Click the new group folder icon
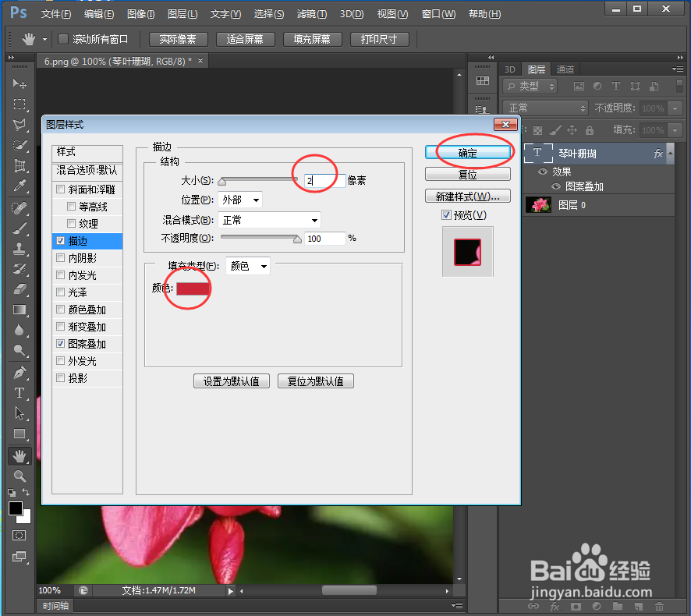This screenshot has width=691, height=616. 618,607
